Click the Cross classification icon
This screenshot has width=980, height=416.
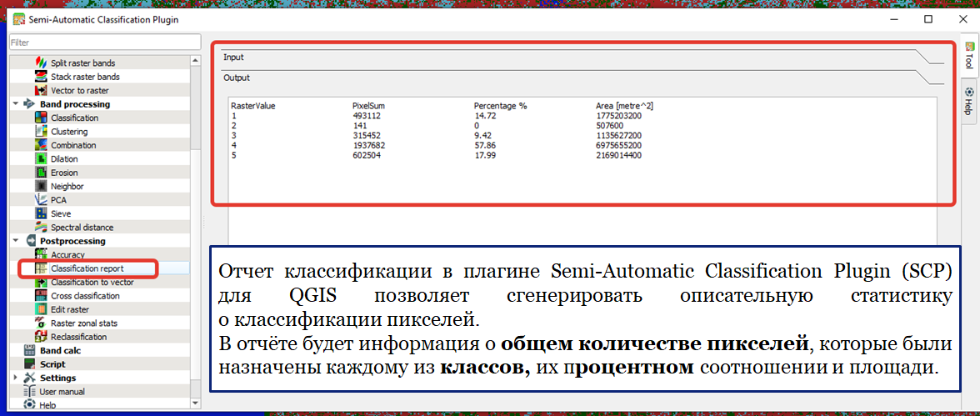click(41, 296)
